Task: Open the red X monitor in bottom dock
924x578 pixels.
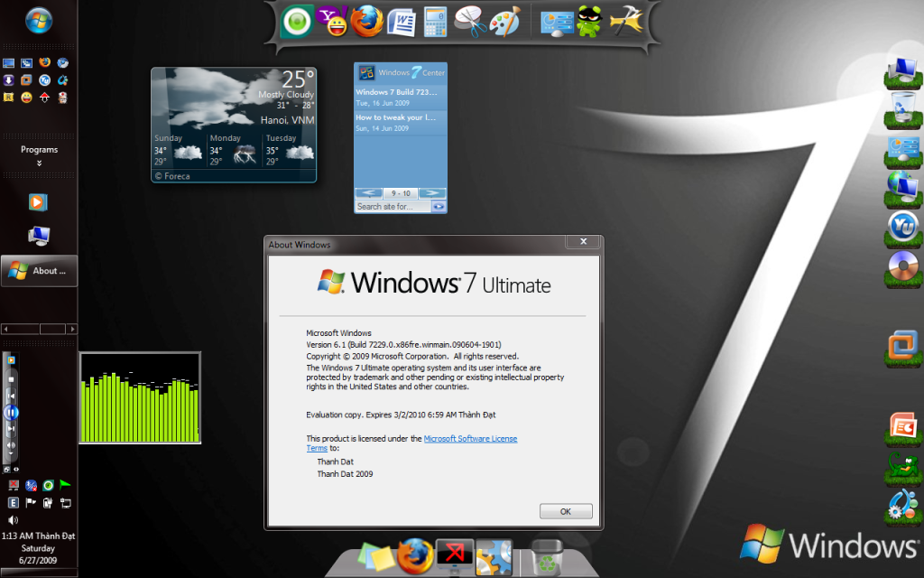Action: (x=455, y=555)
